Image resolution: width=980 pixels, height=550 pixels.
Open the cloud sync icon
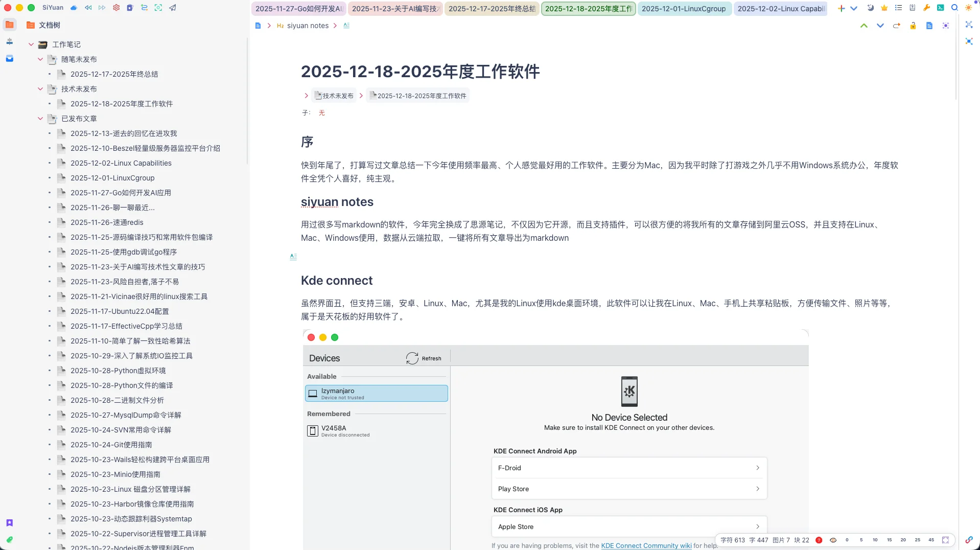74,8
